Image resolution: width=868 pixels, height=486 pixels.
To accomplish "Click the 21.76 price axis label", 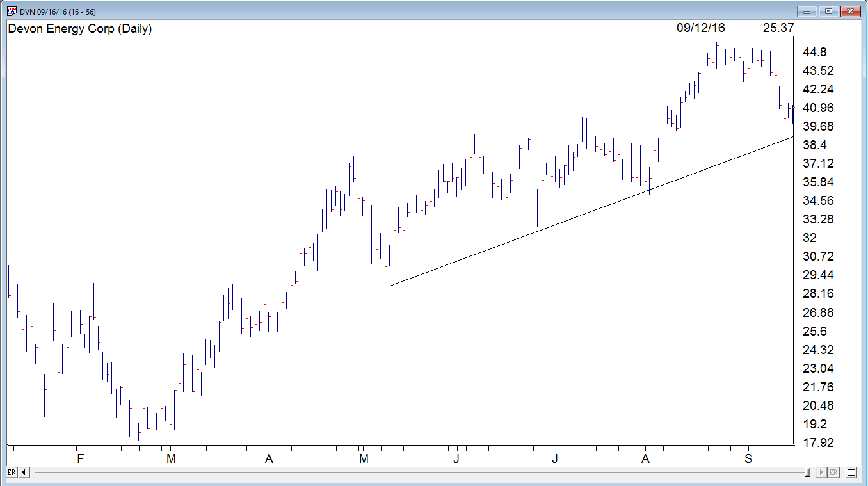I will [817, 387].
